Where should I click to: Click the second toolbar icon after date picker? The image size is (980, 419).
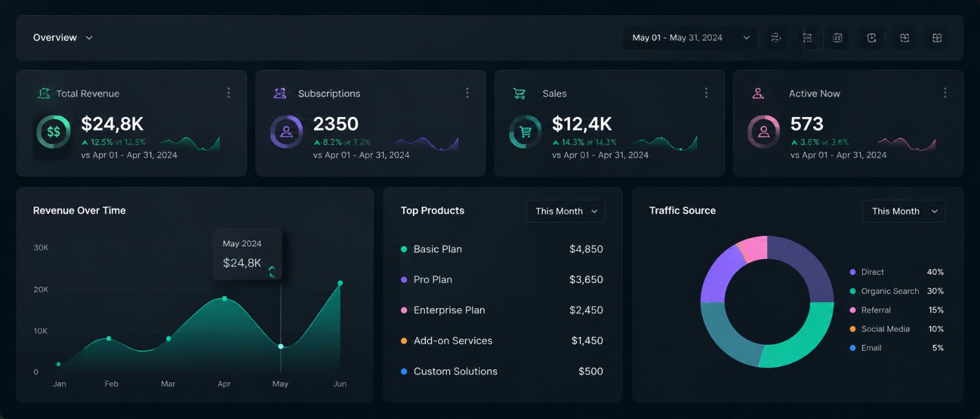tap(807, 38)
